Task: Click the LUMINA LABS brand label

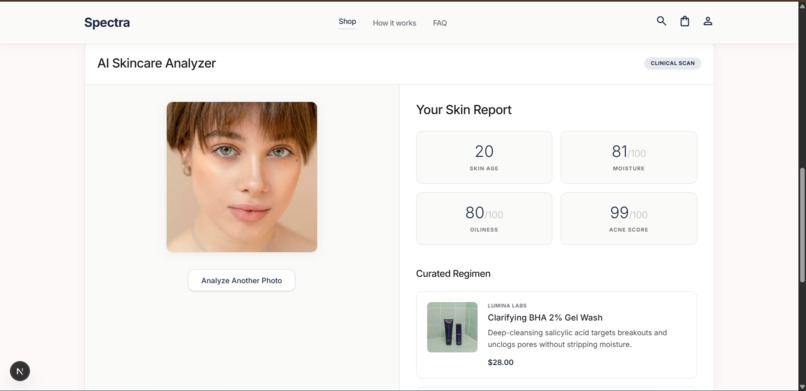Action: [507, 306]
